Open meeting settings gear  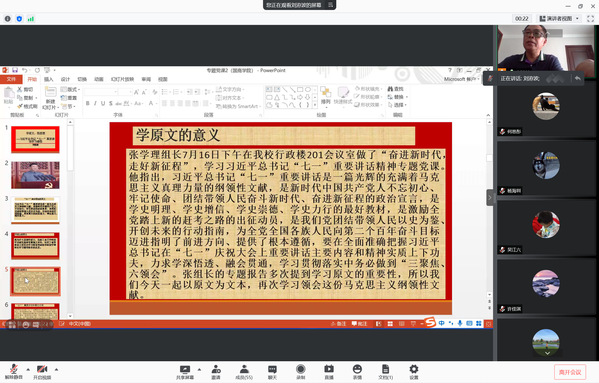[x=414, y=372]
